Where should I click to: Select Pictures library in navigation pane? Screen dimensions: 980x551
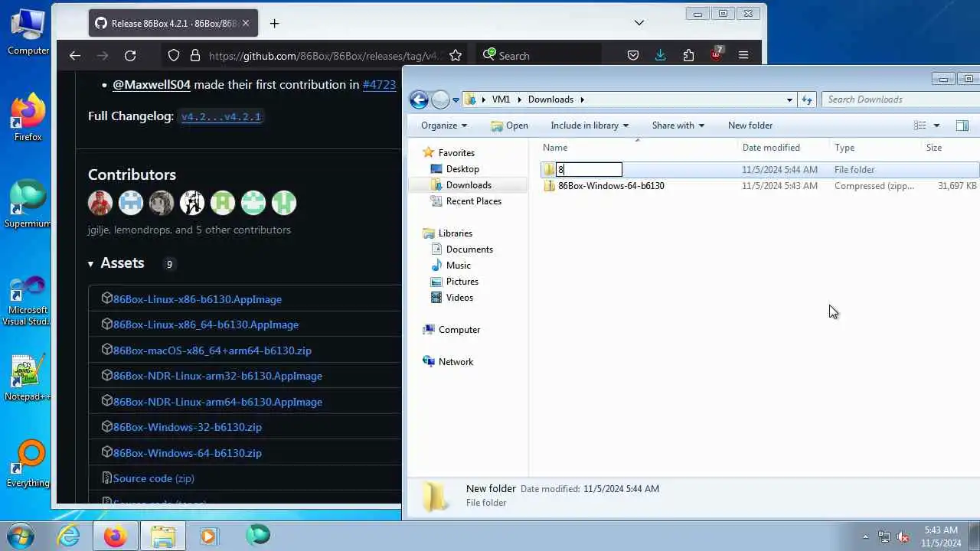tap(462, 282)
